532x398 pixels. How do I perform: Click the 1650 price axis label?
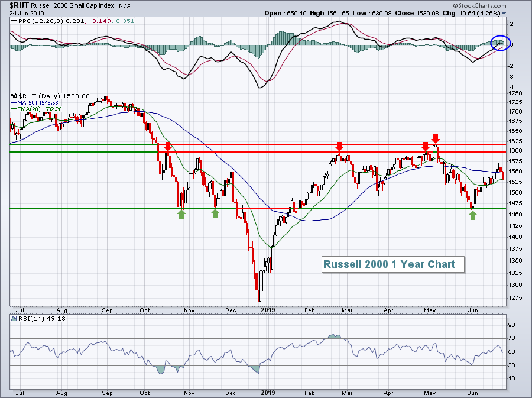click(515, 131)
